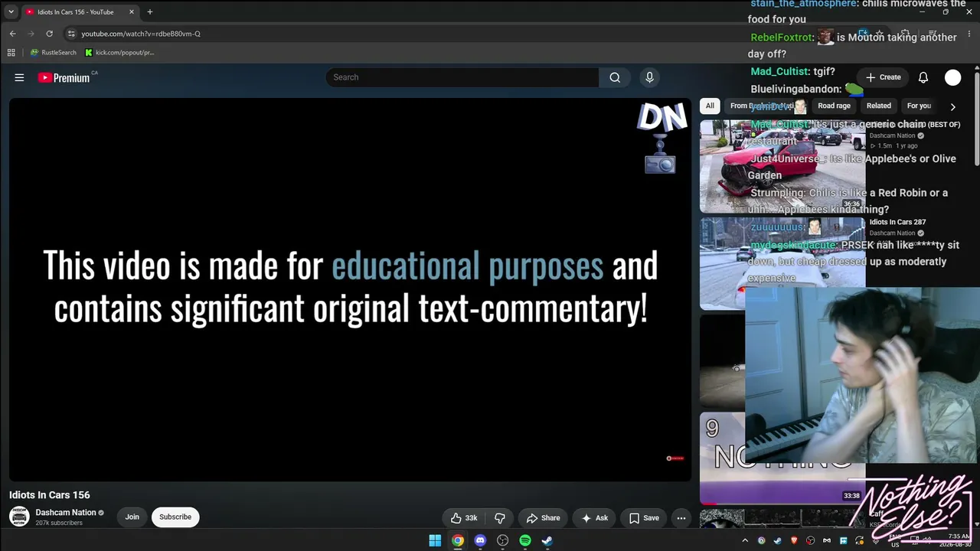Show hidden system tray icons
Viewport: 980px width, 551px height.
[x=746, y=540]
